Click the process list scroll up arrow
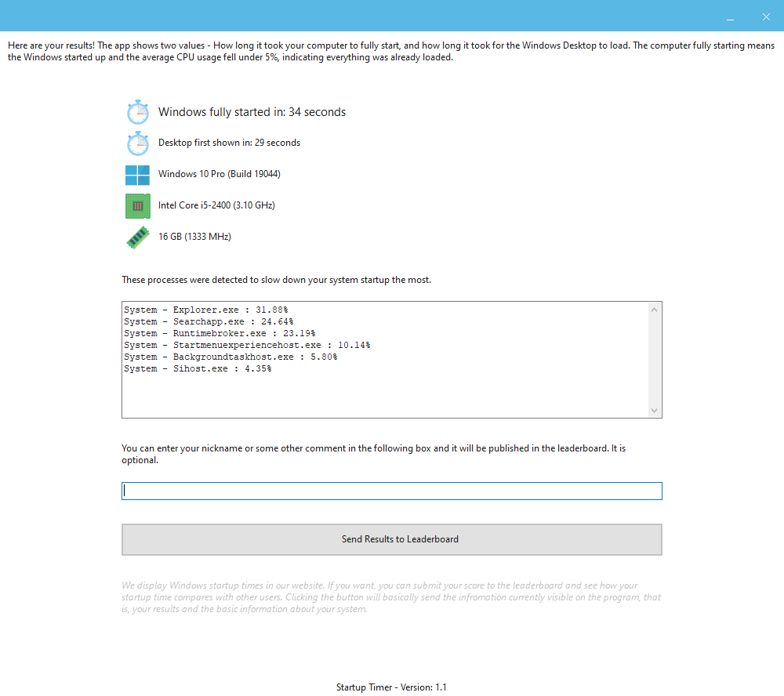The height and width of the screenshot is (696, 784). pos(654,310)
